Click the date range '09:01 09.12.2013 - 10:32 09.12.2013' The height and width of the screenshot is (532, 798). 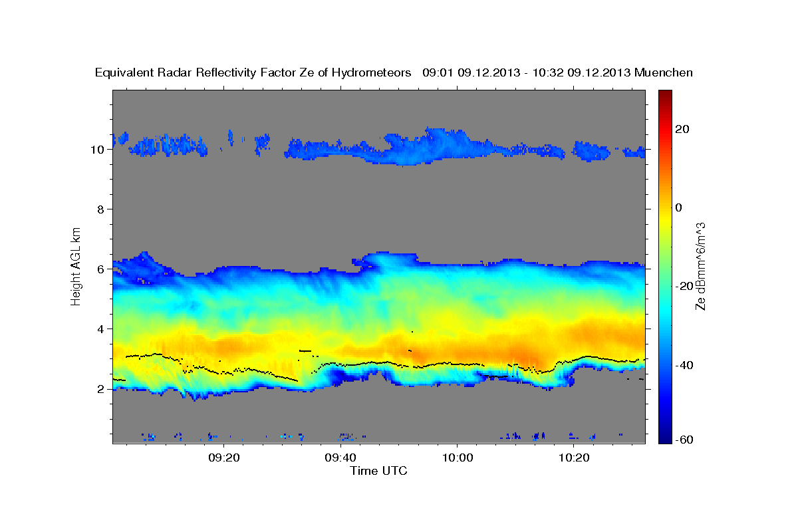click(x=527, y=72)
